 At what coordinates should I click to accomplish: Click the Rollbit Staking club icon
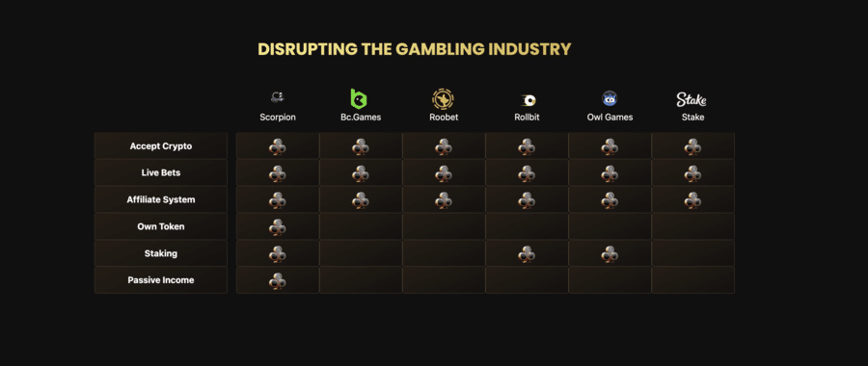click(x=527, y=254)
